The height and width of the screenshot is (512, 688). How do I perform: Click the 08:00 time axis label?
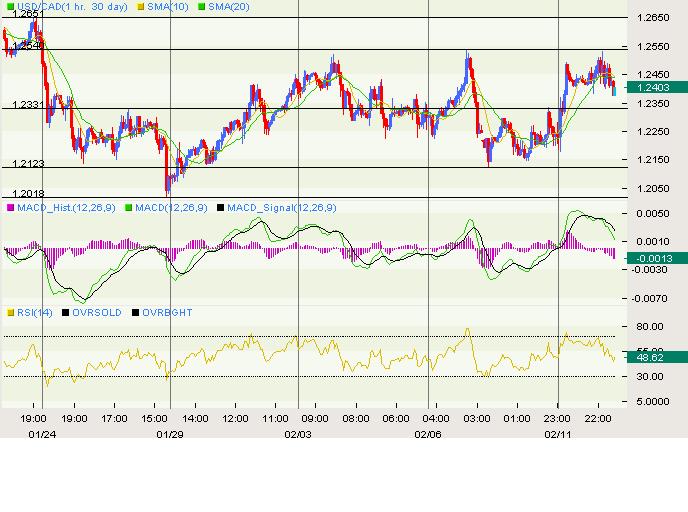[x=356, y=419]
